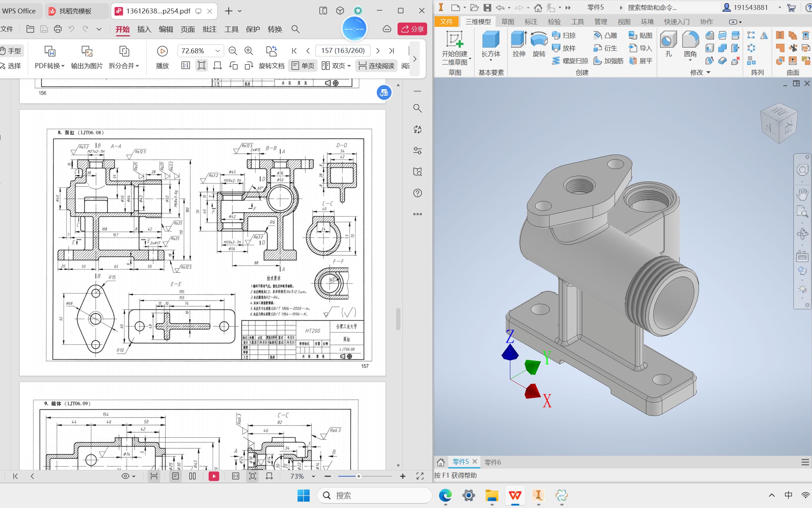The height and width of the screenshot is (508, 812).
Task: Click the Unwrap (展平) tool
Action: click(x=640, y=61)
